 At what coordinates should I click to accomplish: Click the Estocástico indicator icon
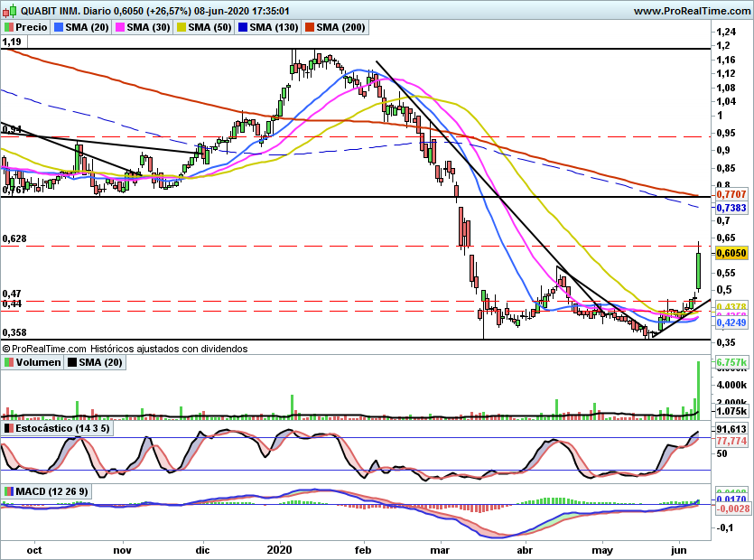(9, 428)
